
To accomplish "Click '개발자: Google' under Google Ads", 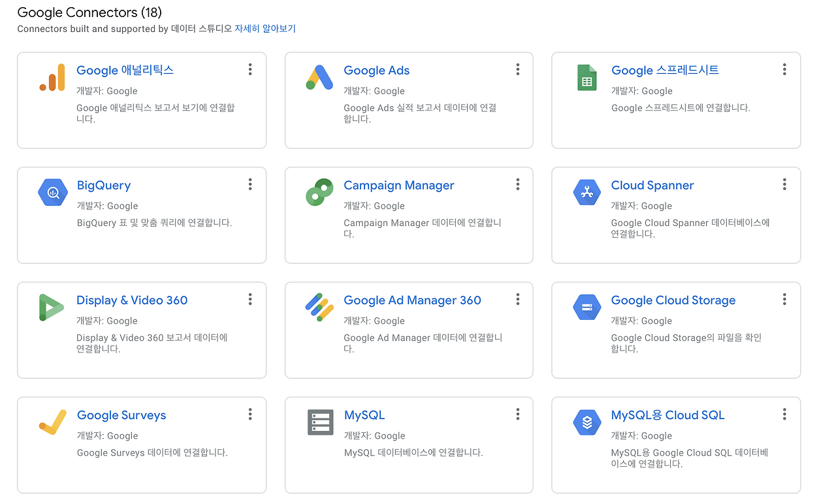I will tap(374, 91).
